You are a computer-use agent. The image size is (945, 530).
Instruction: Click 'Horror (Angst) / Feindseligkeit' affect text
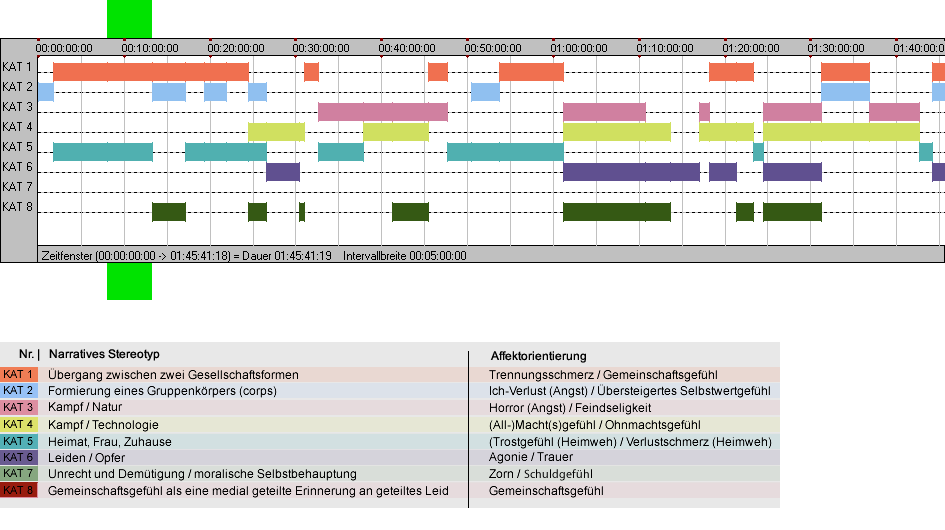570,408
